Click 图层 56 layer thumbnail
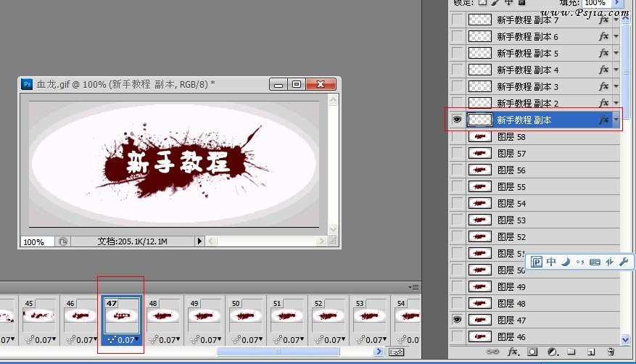This screenshot has height=364, width=636. point(480,170)
